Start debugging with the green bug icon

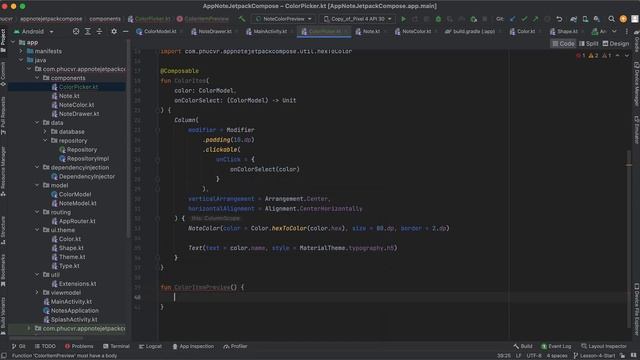(438, 19)
